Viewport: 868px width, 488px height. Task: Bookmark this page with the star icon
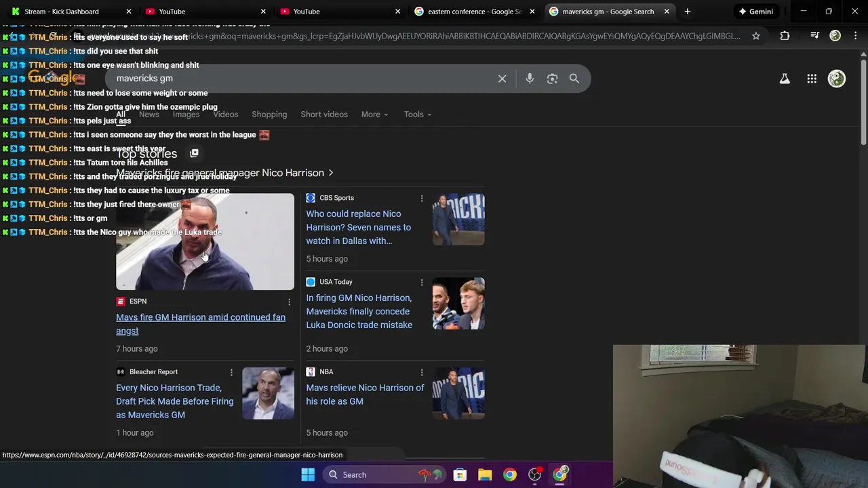click(756, 36)
